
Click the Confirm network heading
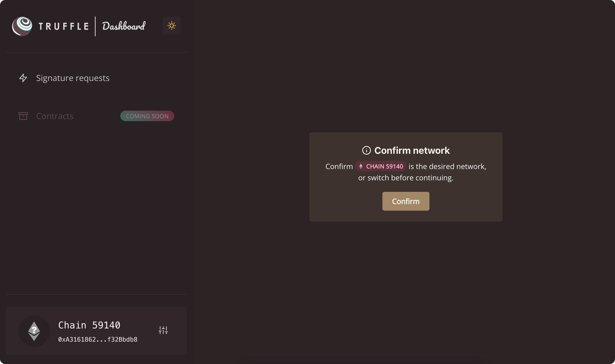coord(412,150)
